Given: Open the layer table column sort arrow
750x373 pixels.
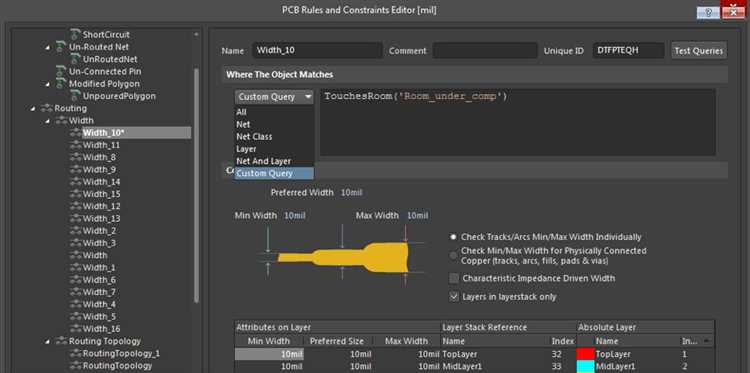Looking at the screenshot, I should [707, 341].
